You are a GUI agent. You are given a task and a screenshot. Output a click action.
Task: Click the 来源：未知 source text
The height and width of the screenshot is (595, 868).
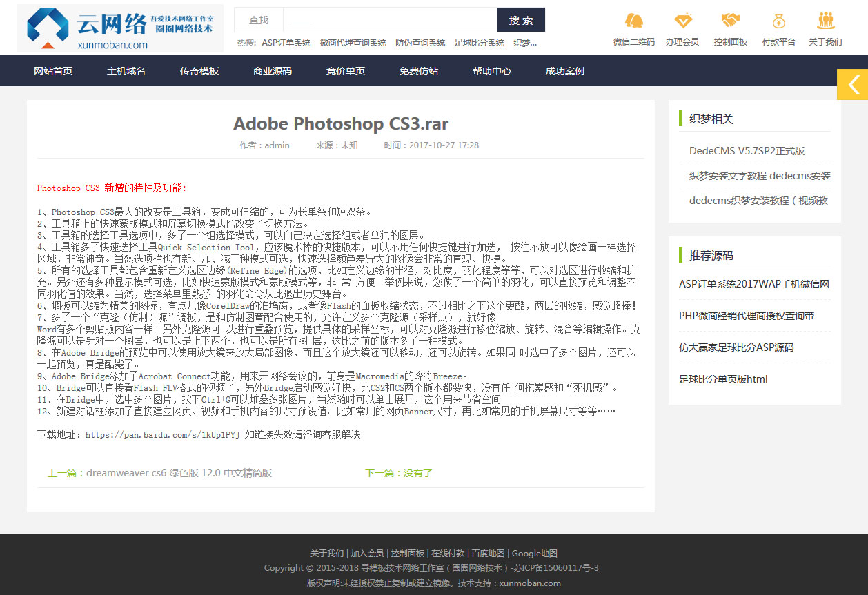tap(337, 145)
